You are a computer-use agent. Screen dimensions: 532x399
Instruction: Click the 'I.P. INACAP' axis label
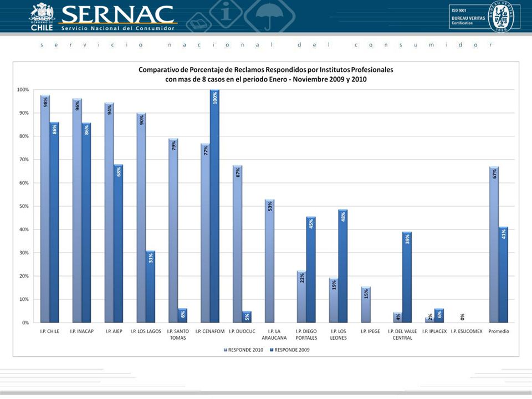pos(82,331)
